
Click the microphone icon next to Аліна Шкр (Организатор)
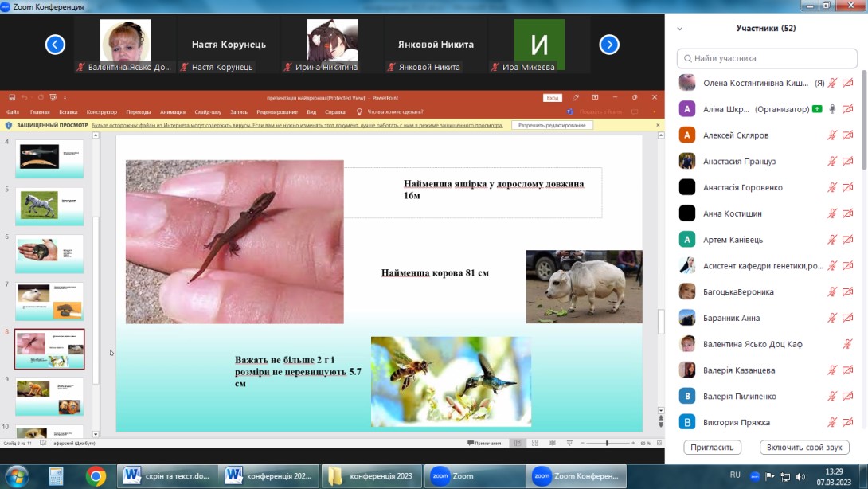[832, 109]
